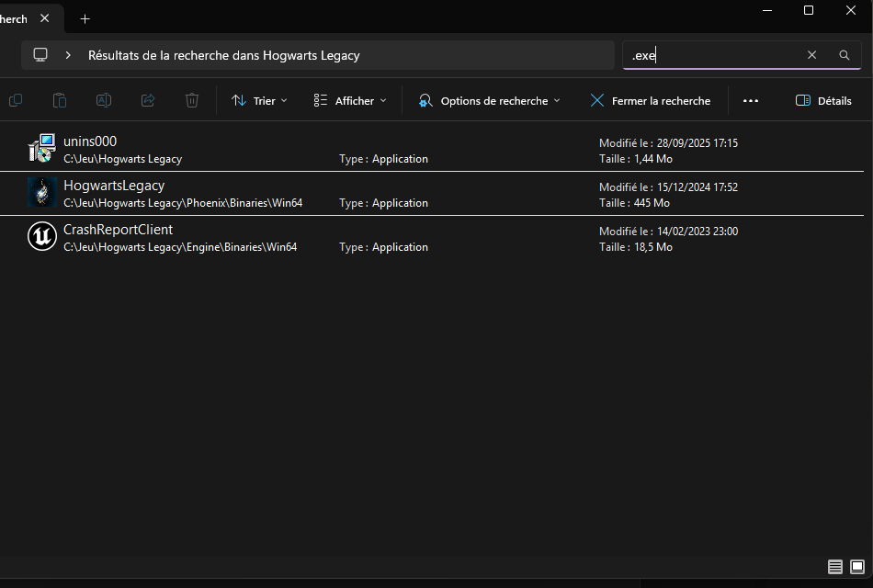Click the address bar path text
The height and width of the screenshot is (588, 873).
pyautogui.click(x=224, y=55)
